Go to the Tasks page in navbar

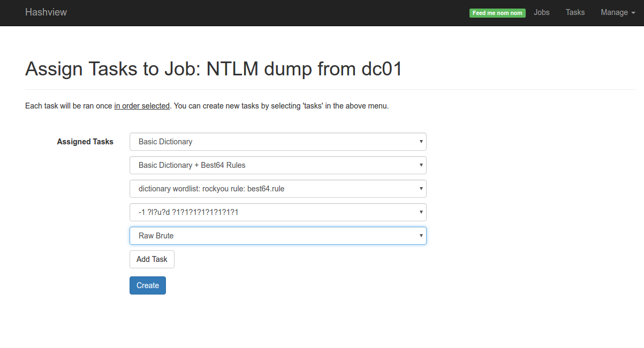(x=575, y=12)
